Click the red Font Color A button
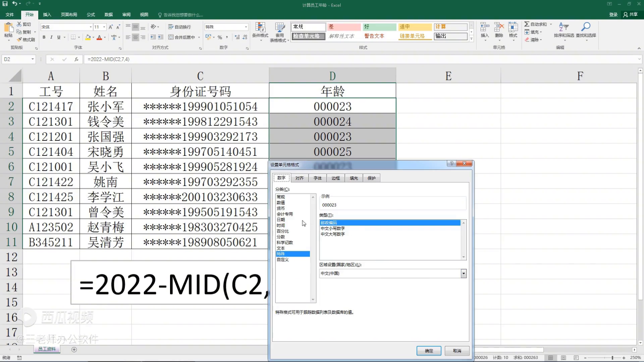Screen dimensions: 644x362 (99, 37)
